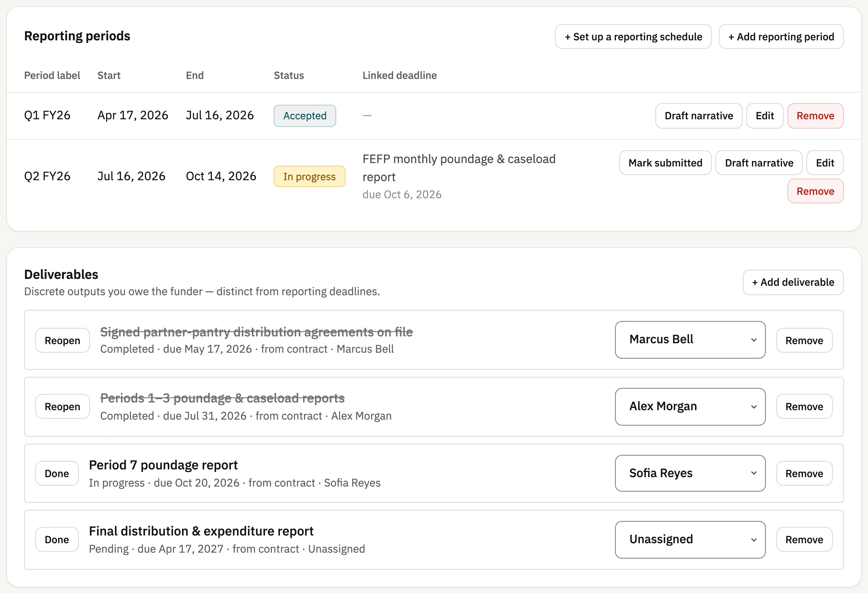Open Draft narrative for Q2 FY26
Image resolution: width=868 pixels, height=593 pixels.
(x=759, y=163)
